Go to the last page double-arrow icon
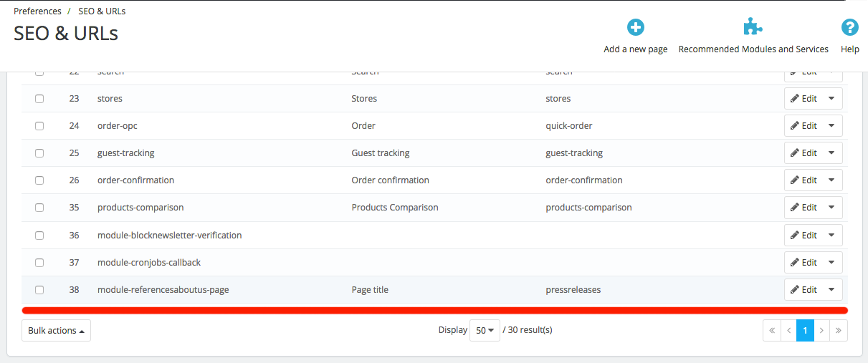 click(839, 331)
